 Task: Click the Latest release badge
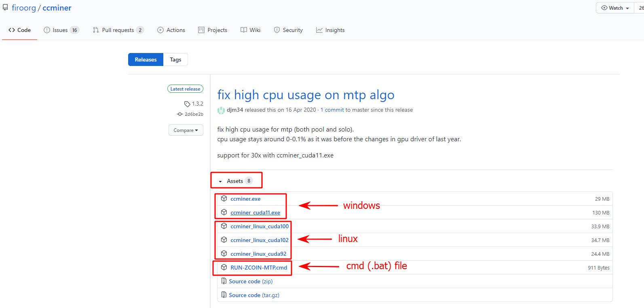pyautogui.click(x=185, y=89)
